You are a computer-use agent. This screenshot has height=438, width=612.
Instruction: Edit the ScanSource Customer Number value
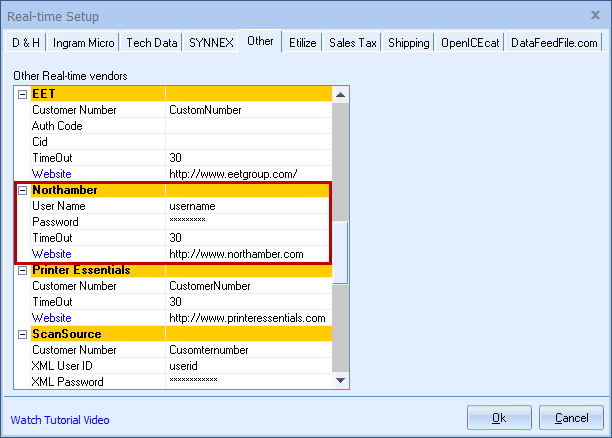pyautogui.click(x=249, y=350)
